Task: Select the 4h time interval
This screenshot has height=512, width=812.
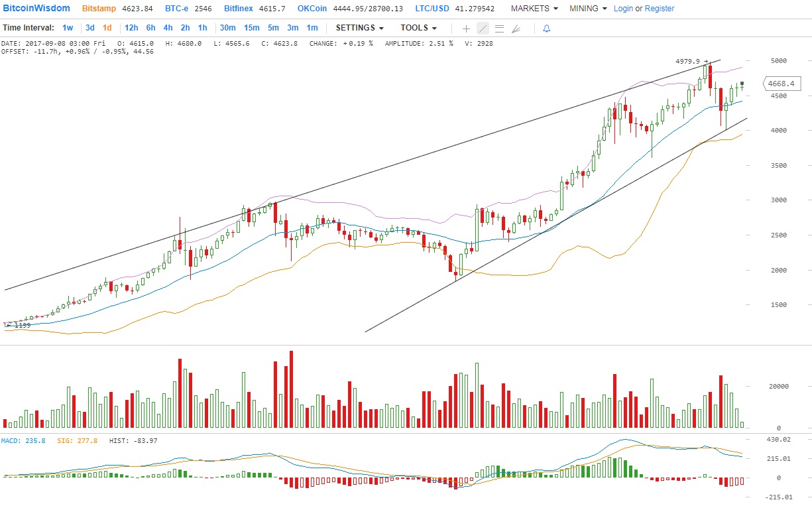Action: 168,28
